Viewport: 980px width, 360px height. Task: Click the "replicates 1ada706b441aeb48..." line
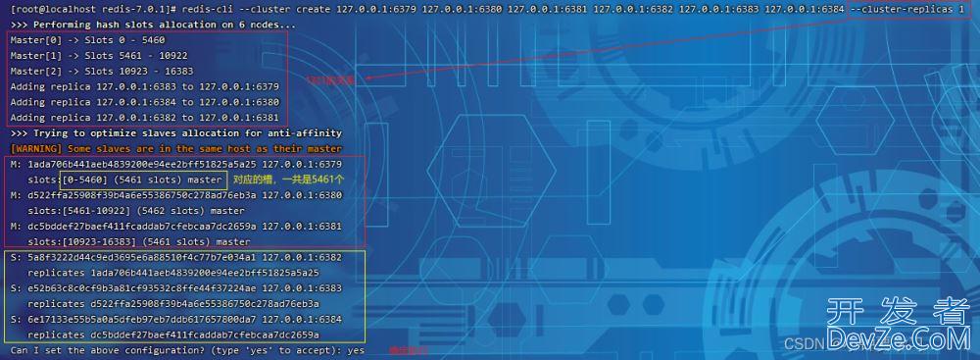click(x=173, y=273)
